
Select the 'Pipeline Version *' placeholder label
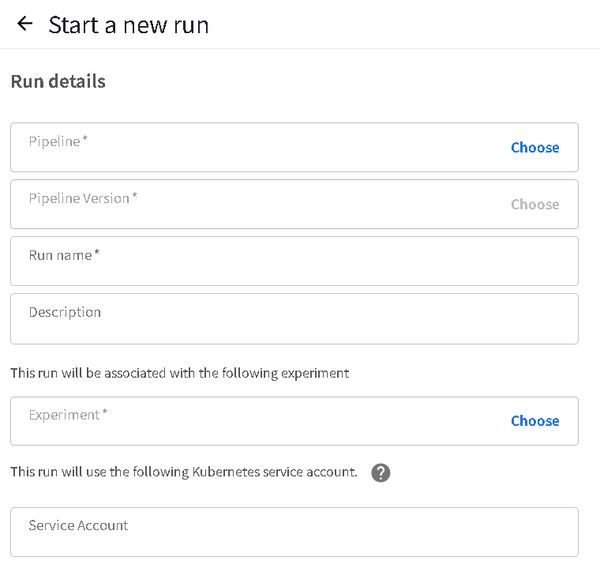point(83,199)
